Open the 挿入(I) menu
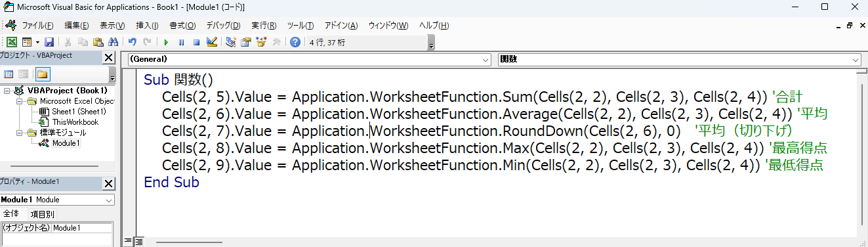The height and width of the screenshot is (247, 868). pos(147,26)
